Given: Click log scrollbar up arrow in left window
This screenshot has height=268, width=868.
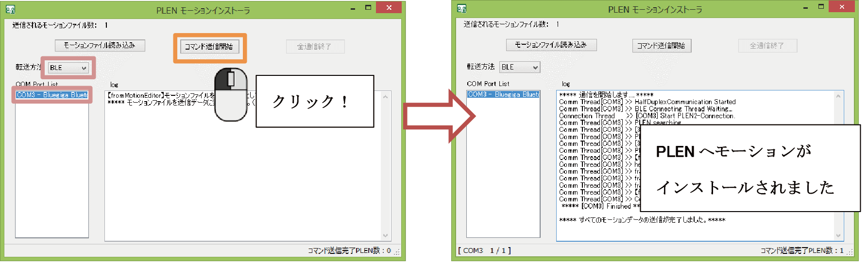Looking at the screenshot, I should click(386, 97).
